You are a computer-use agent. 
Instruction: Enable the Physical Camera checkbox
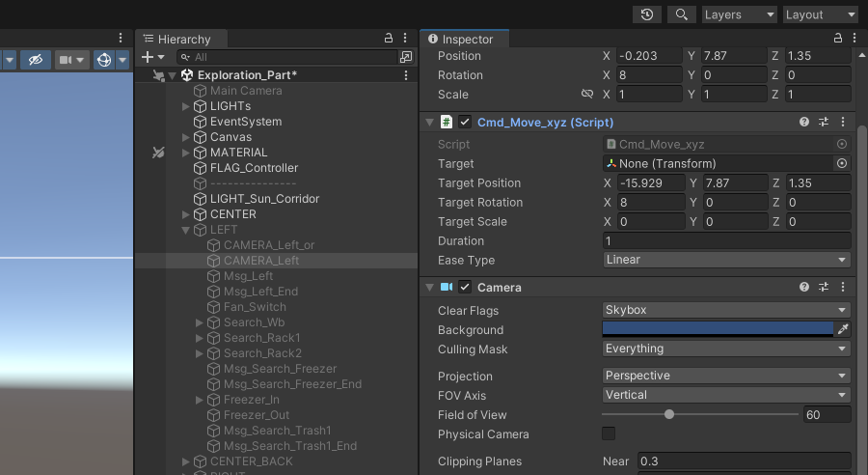(x=609, y=434)
